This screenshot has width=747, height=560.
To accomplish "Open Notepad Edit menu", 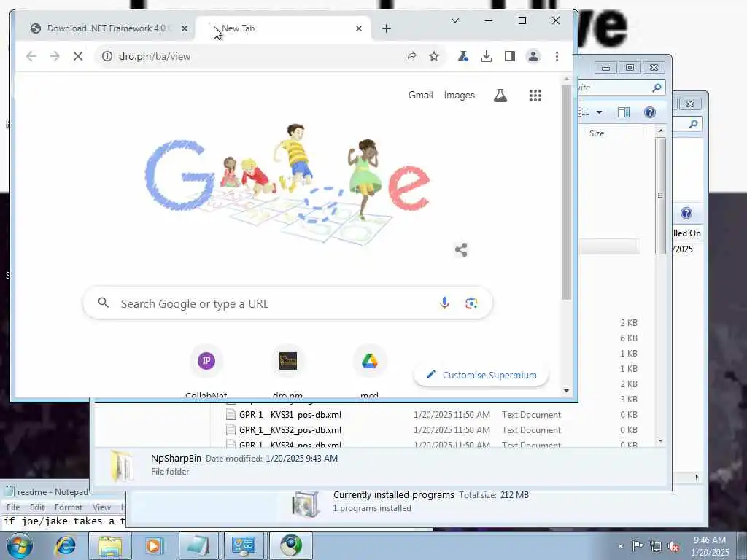I will 37,507.
